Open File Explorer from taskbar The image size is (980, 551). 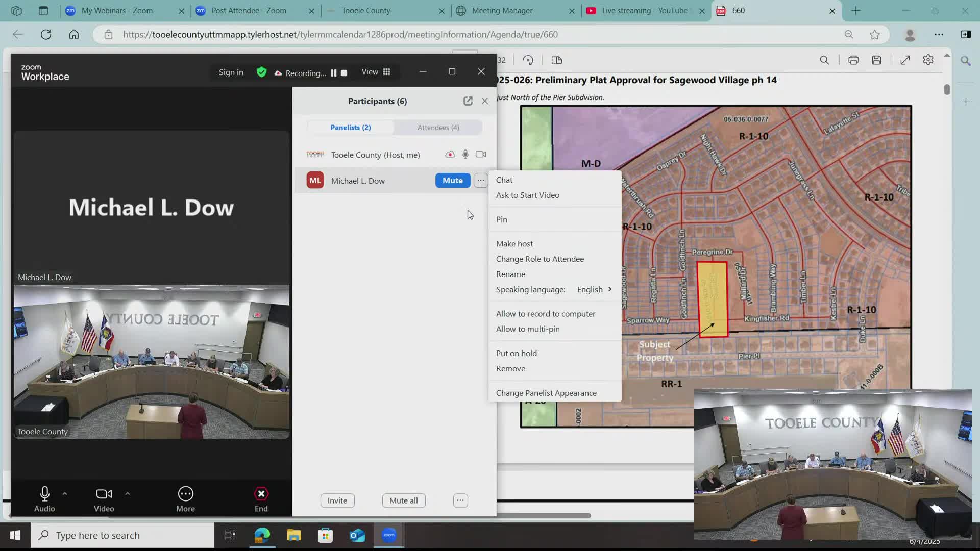[294, 535]
